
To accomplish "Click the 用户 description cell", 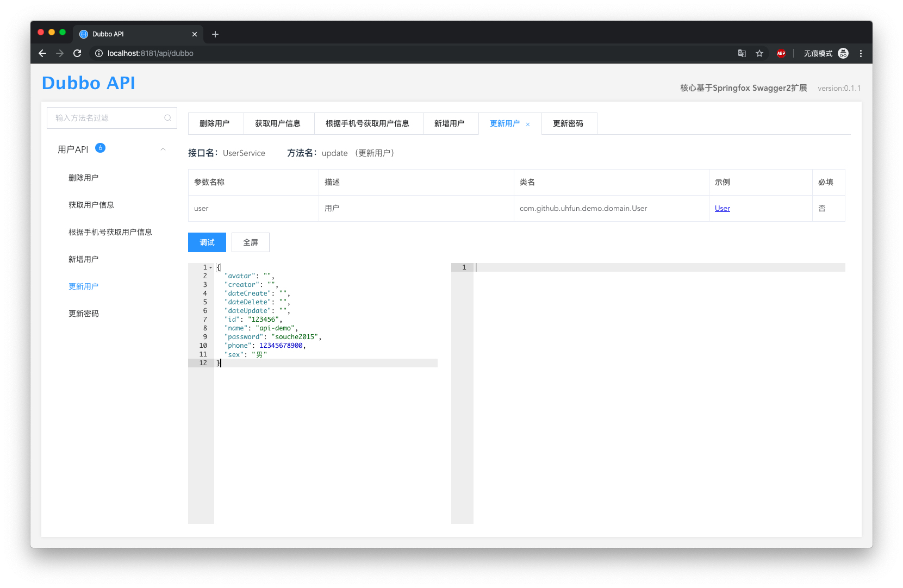I will tap(416, 208).
